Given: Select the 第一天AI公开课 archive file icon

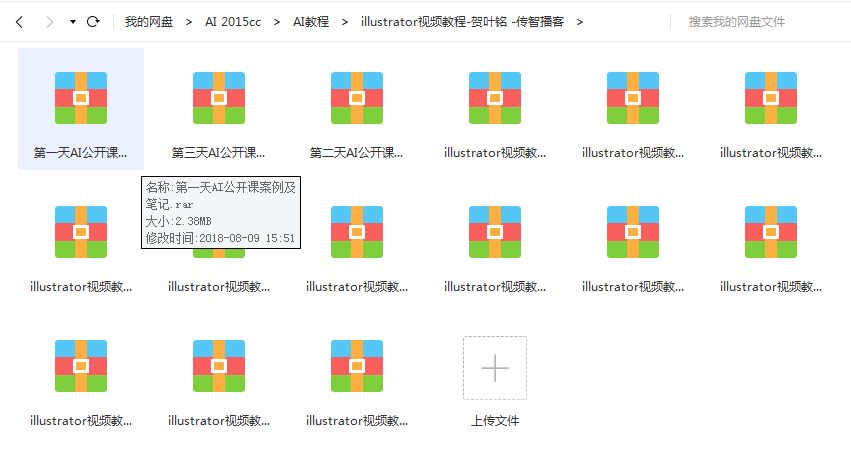Looking at the screenshot, I should pyautogui.click(x=81, y=98).
